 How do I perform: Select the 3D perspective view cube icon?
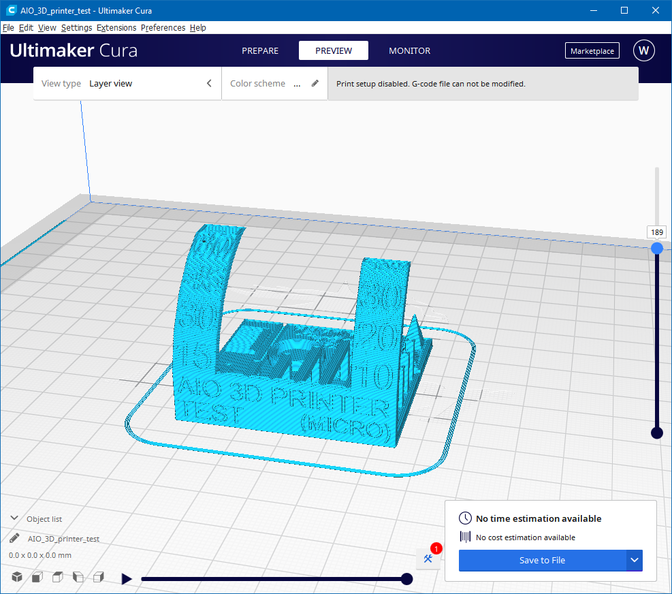17,577
